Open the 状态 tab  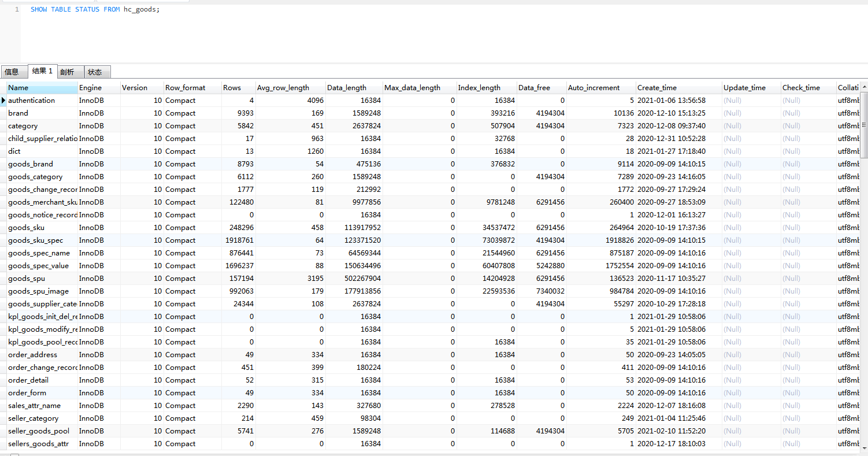pyautogui.click(x=97, y=72)
